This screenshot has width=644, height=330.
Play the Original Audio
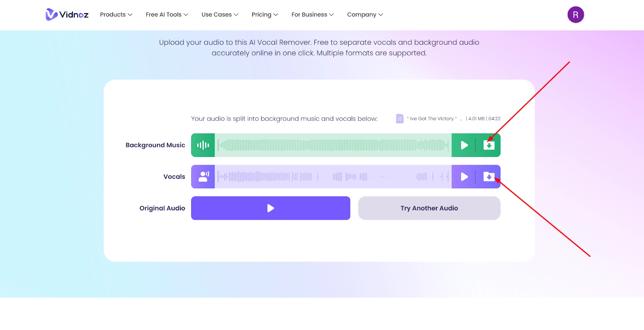click(x=270, y=208)
